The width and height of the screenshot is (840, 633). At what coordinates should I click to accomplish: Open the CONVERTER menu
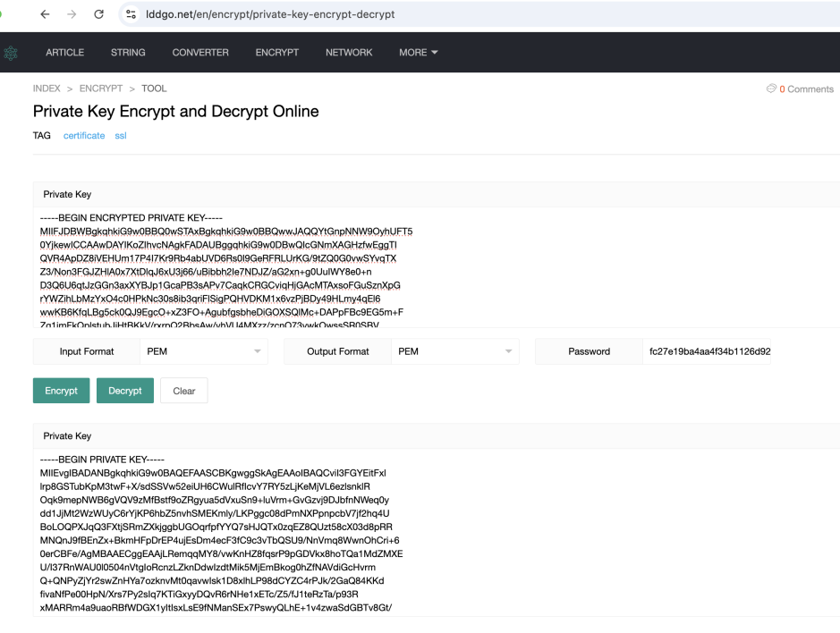(200, 53)
